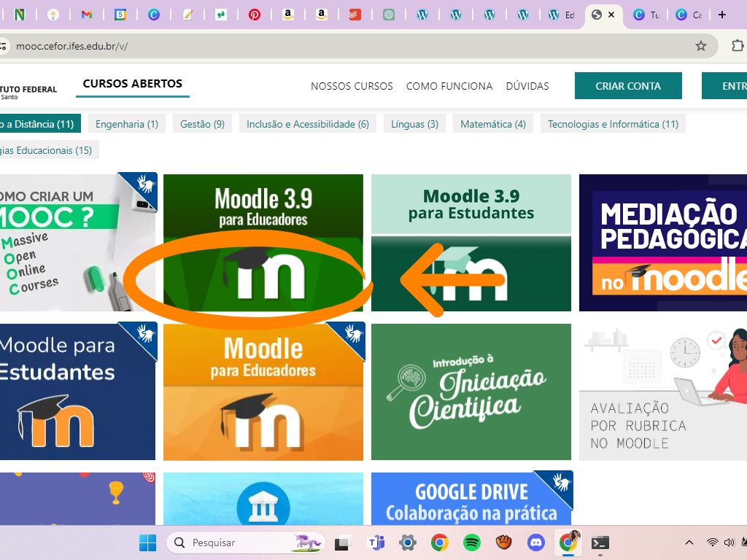Switch to the yellow notepad tab
Viewport: 747px width, 560px height.
187,15
